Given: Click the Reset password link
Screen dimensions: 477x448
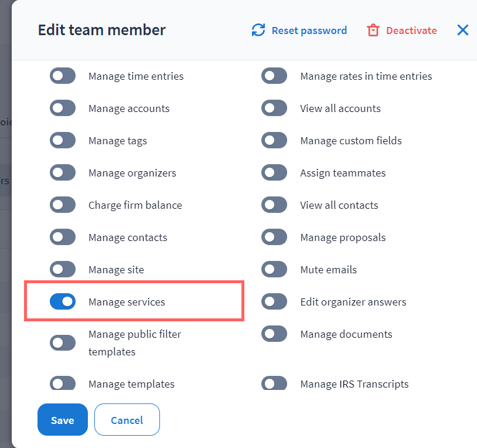Looking at the screenshot, I should [309, 30].
